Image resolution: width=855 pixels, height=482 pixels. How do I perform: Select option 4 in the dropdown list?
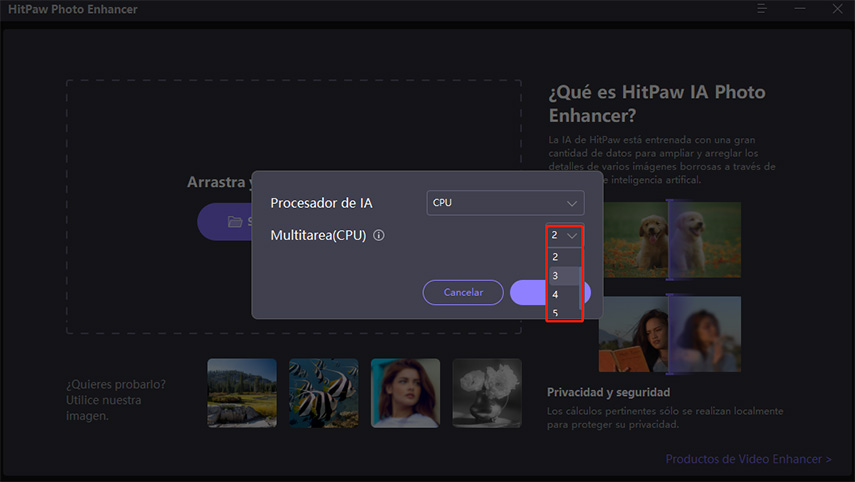point(563,295)
